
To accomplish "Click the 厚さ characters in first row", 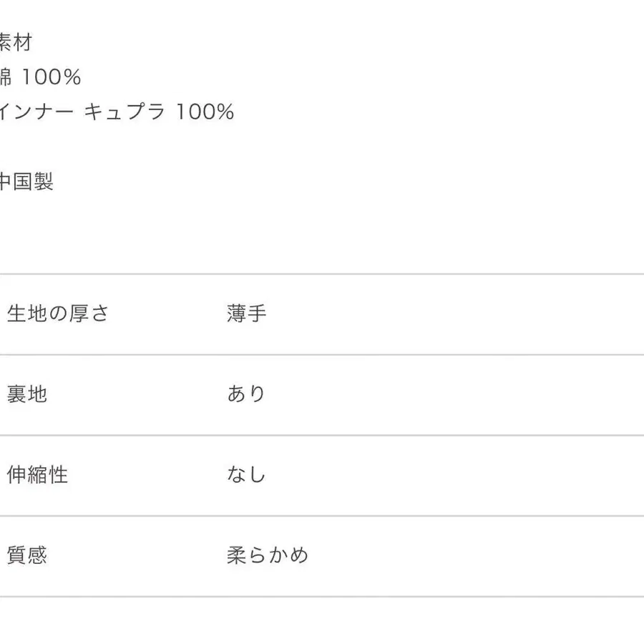I will click(89, 313).
